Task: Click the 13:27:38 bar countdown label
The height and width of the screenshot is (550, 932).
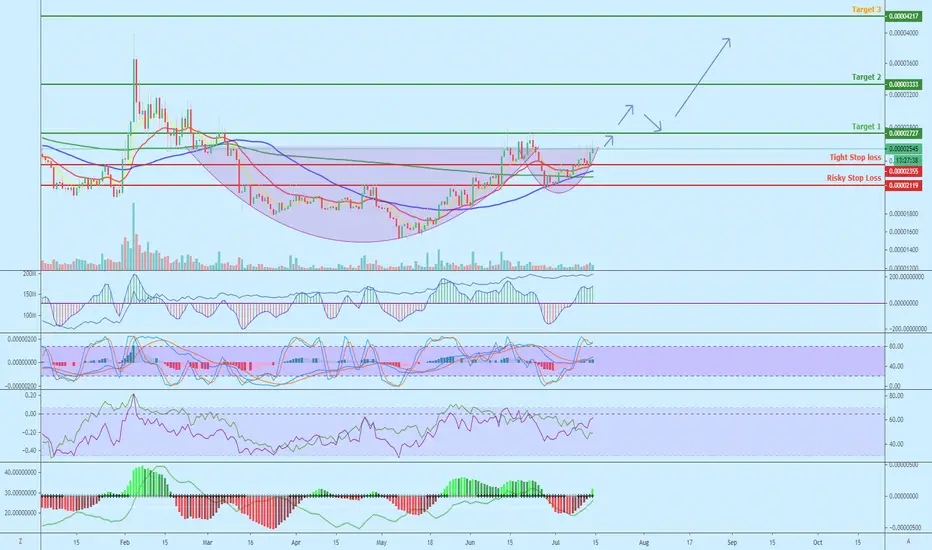Action: click(907, 161)
